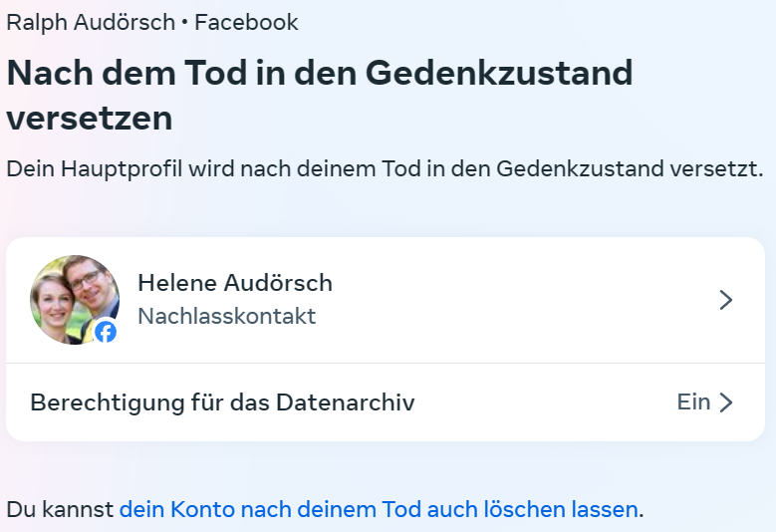Expand the chevron next to Helene Audörsch
This screenshot has height=532, width=776.
(726, 300)
